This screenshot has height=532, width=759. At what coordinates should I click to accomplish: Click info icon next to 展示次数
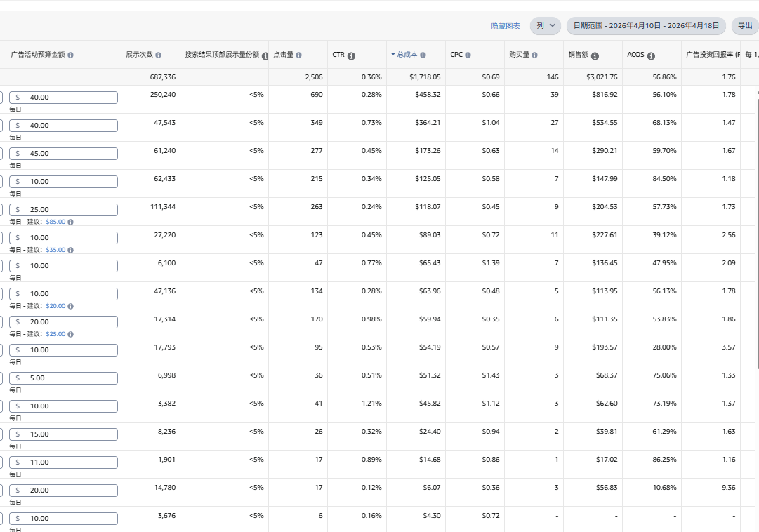click(x=158, y=55)
